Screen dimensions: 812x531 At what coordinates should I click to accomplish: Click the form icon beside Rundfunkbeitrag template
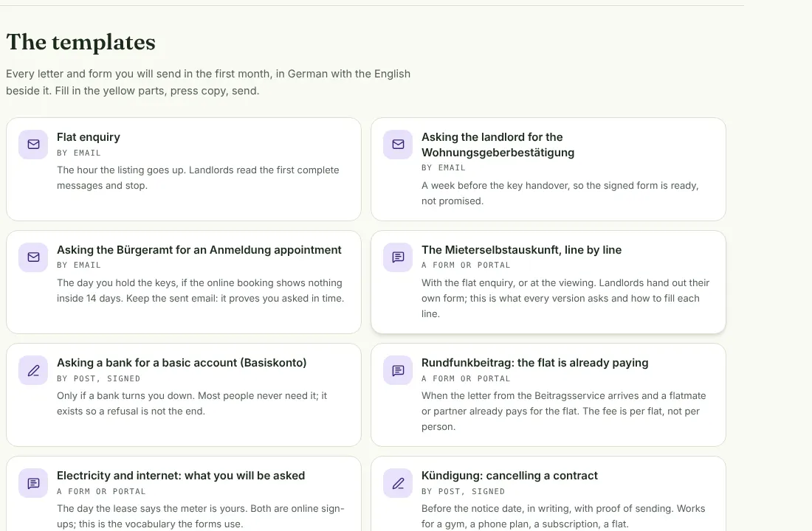tap(398, 370)
